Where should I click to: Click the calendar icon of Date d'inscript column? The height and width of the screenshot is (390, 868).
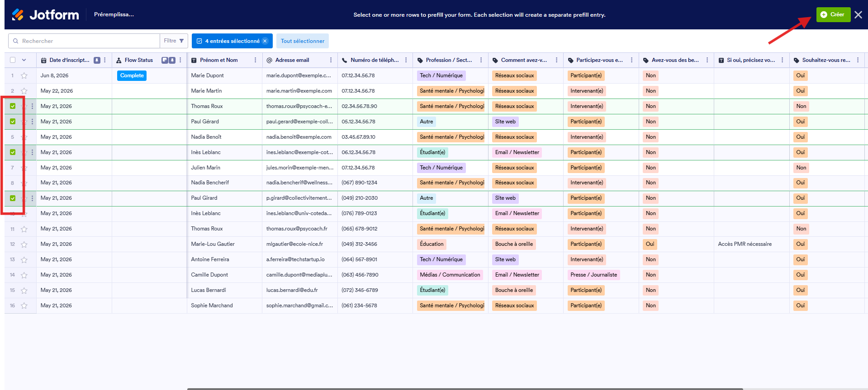43,60
